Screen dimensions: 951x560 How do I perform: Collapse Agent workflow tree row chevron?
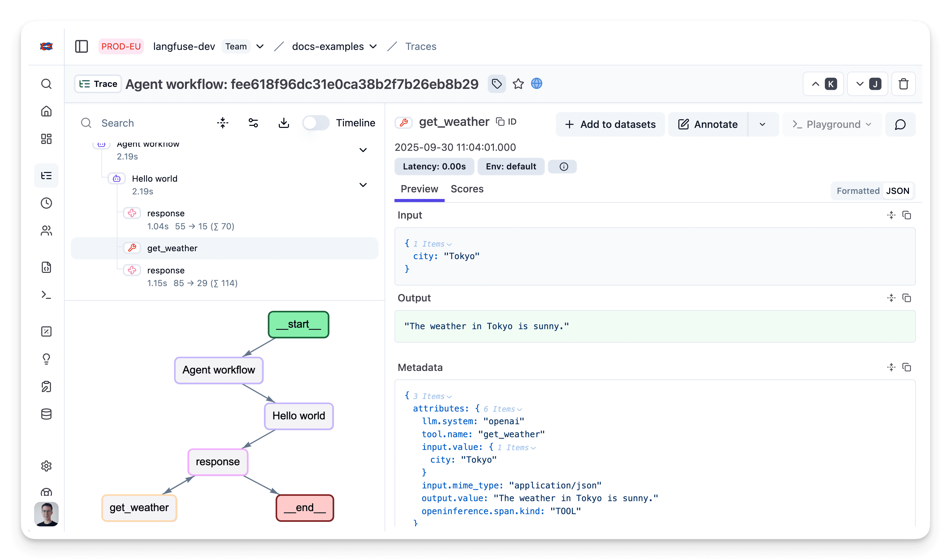(x=363, y=150)
